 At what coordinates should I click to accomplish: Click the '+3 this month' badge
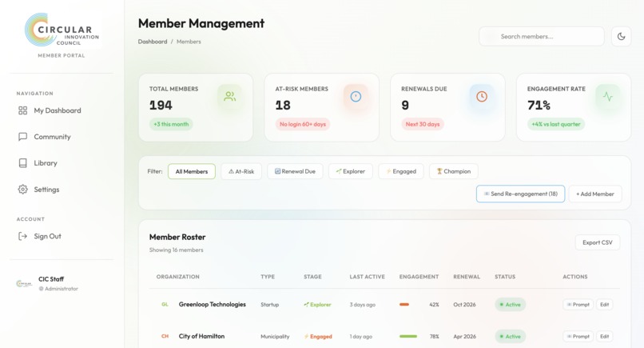coord(171,124)
